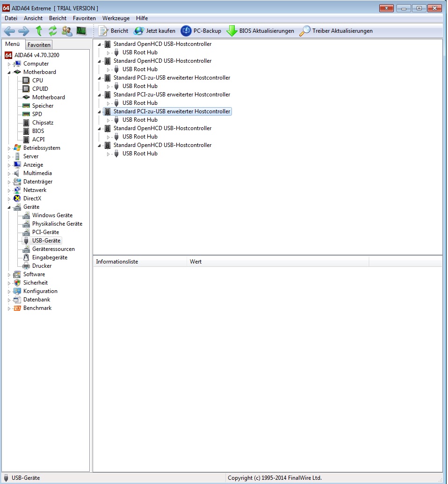The height and width of the screenshot is (484, 448).
Task: Open the Geräteressourcen icon
Action: tap(27, 249)
